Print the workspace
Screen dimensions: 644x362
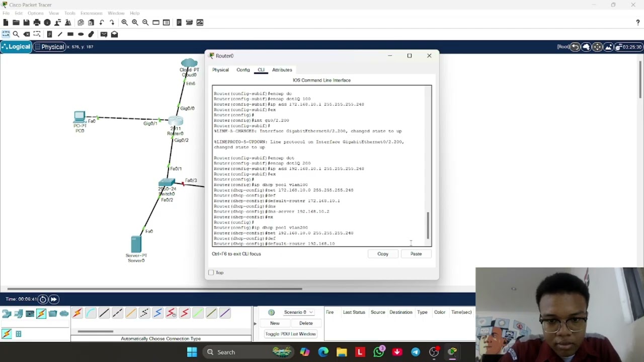click(37, 23)
